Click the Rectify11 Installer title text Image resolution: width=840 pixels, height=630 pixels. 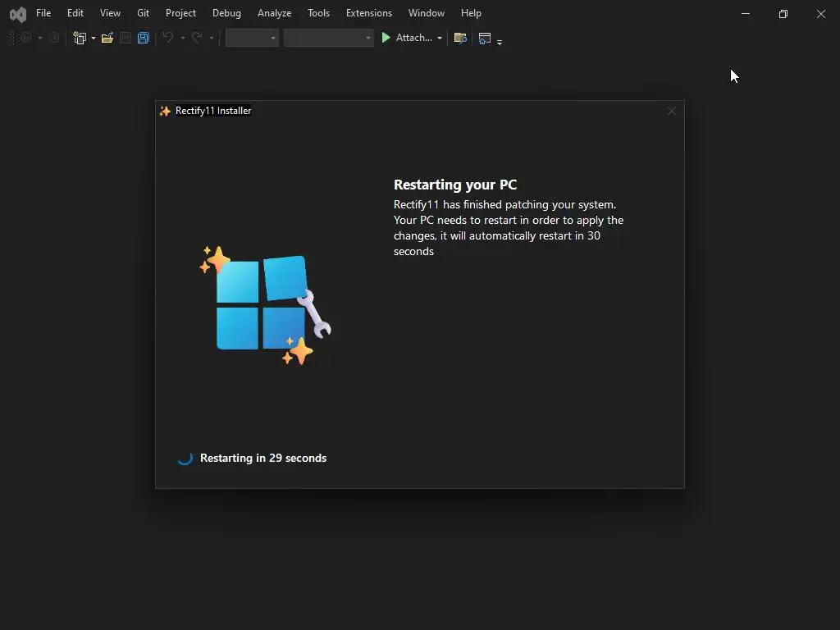[x=213, y=111]
